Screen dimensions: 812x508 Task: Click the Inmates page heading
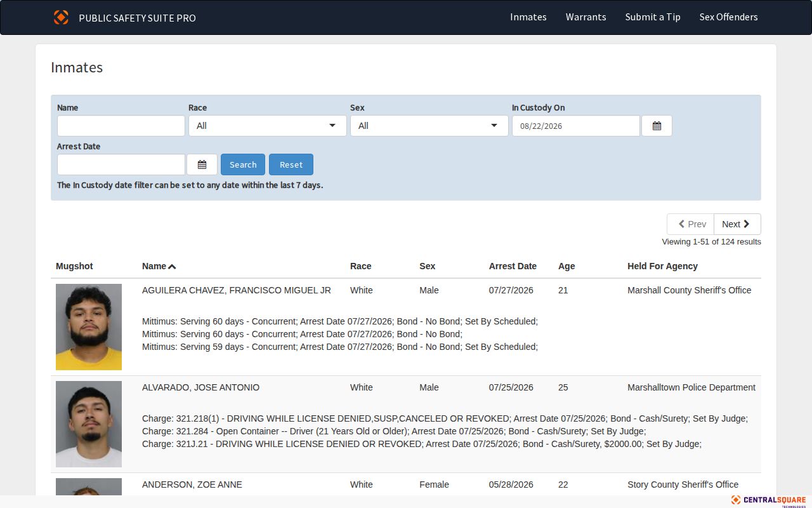[x=77, y=67]
